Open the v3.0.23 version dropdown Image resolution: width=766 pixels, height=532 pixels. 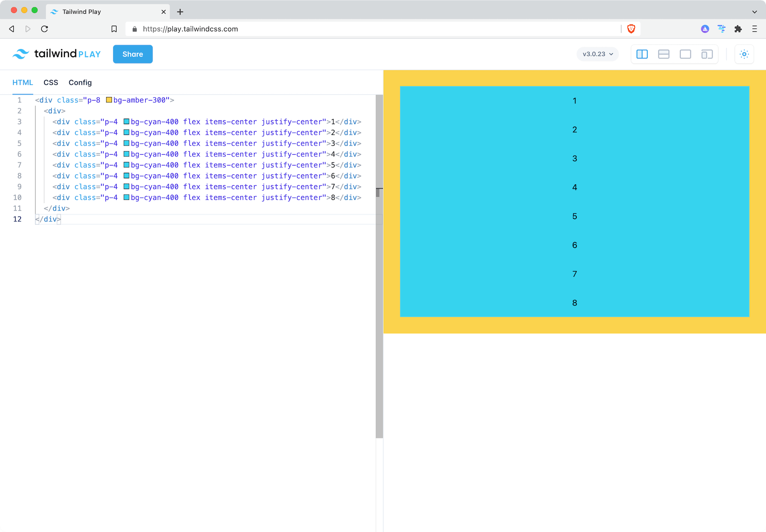pos(597,54)
